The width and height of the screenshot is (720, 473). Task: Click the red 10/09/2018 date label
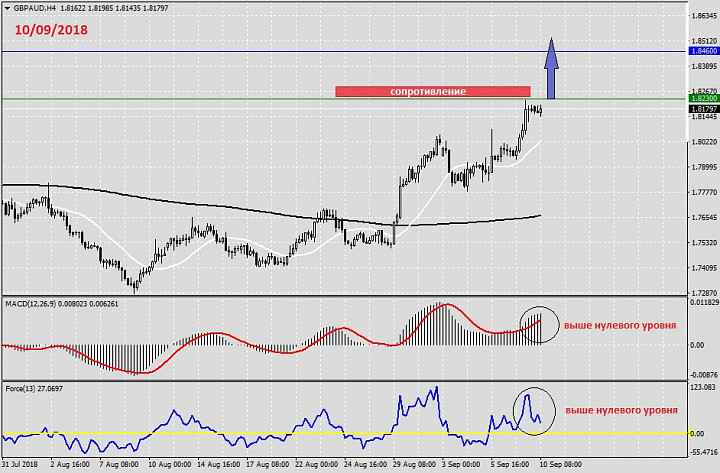[51, 29]
